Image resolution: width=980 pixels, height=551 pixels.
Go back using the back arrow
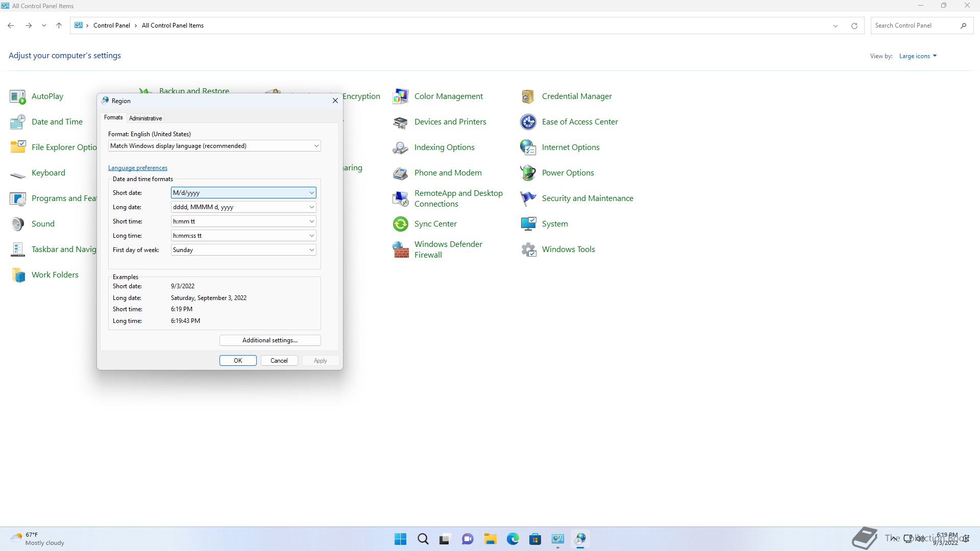(11, 26)
